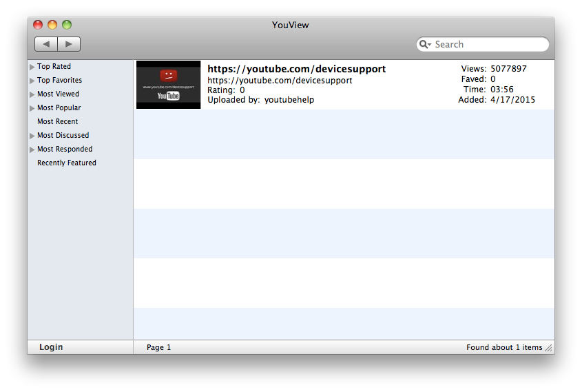Screen dimensions: 582x392
Task: Select Recently Featured in the sidebar
Action: point(66,163)
